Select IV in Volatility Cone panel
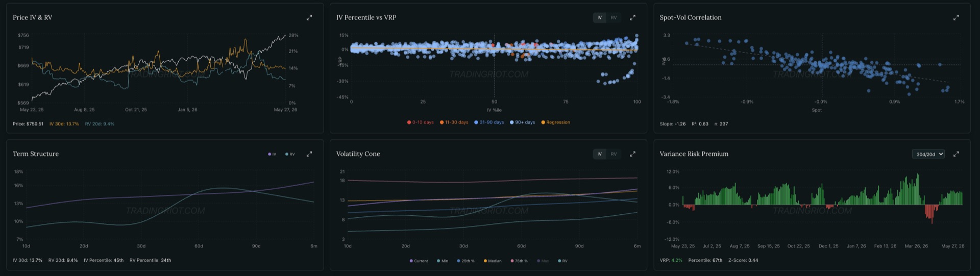This screenshot has height=276, width=980. pos(599,154)
